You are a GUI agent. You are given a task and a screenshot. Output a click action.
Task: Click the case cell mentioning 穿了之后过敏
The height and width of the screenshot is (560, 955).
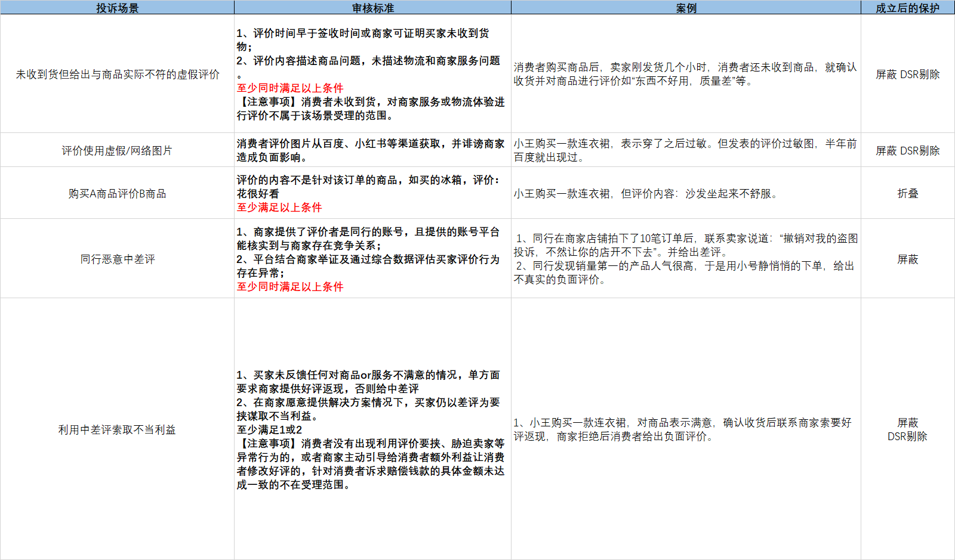686,150
